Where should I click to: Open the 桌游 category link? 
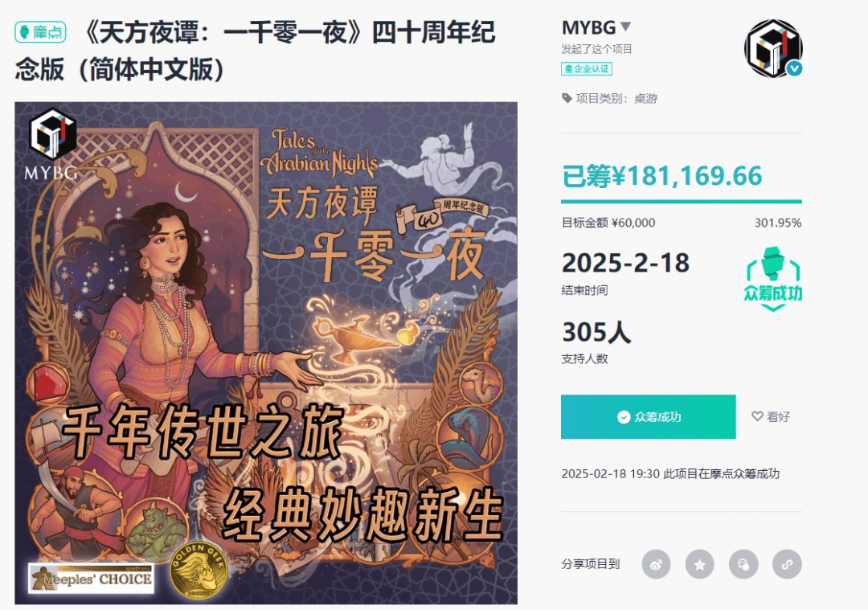click(x=645, y=99)
